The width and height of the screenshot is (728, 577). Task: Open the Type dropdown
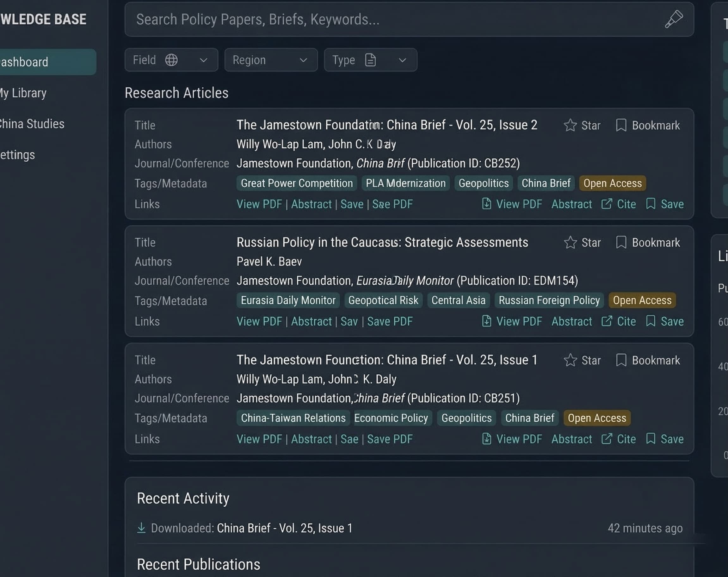tap(403, 60)
